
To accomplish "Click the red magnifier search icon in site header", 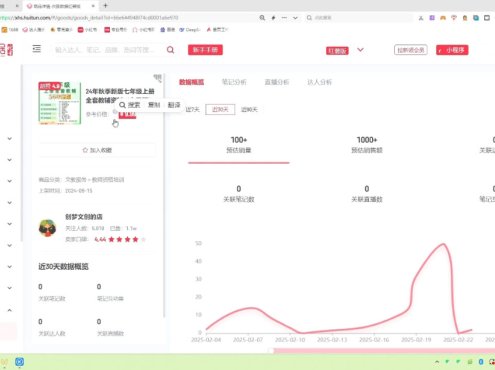I will (170, 50).
